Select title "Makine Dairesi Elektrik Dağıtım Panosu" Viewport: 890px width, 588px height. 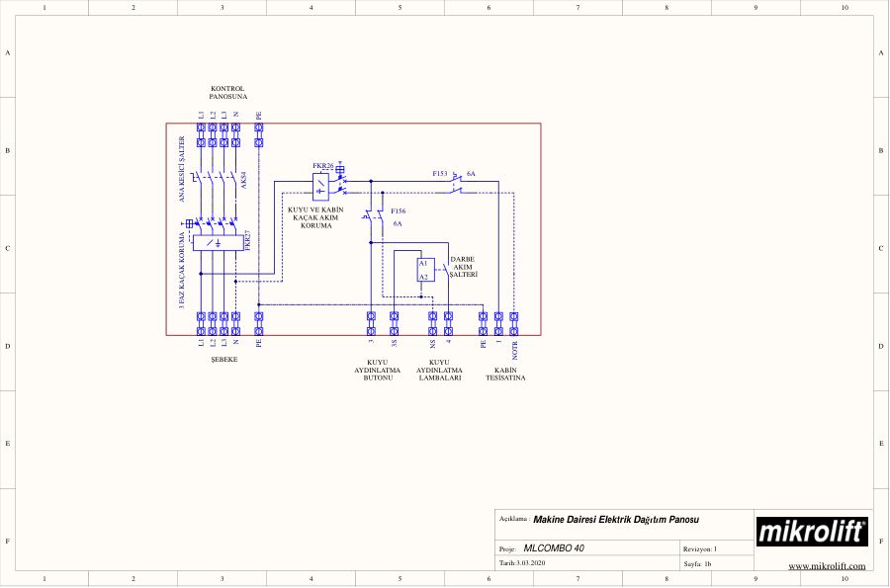pos(616,520)
